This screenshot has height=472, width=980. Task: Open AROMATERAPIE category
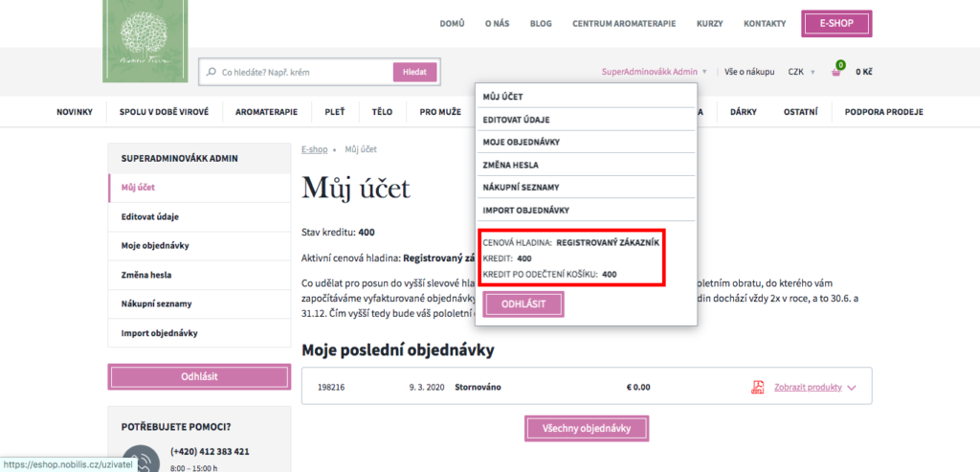coord(266,112)
